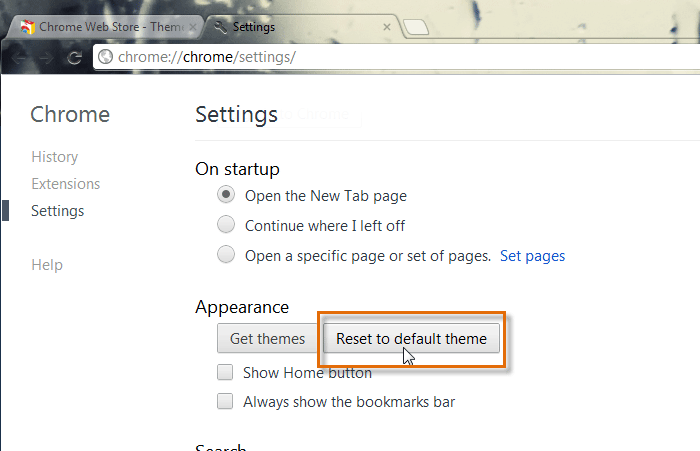The width and height of the screenshot is (700, 451).
Task: Close the Settings tab
Action: [x=387, y=27]
